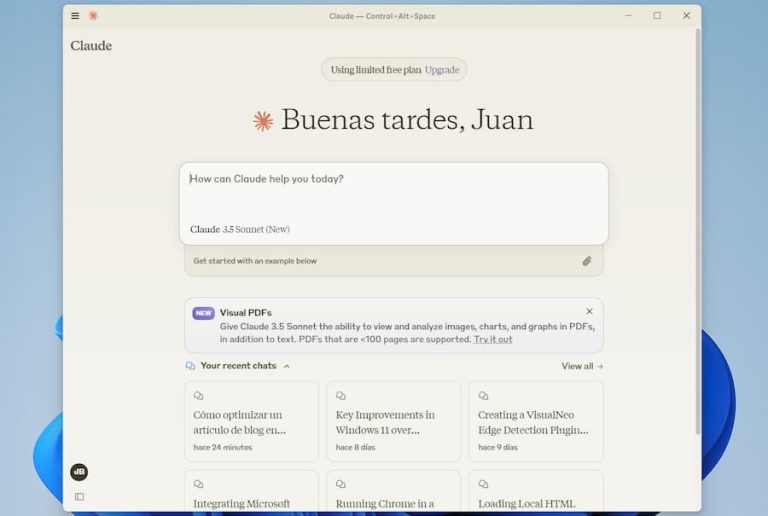
Task: Click the vertical scrollbar
Action: coord(698,231)
